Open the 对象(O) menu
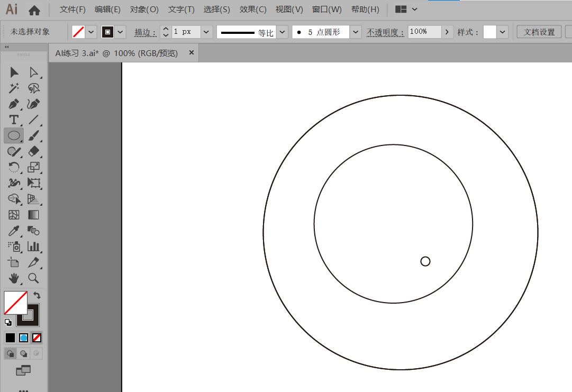The image size is (572, 392). click(144, 10)
